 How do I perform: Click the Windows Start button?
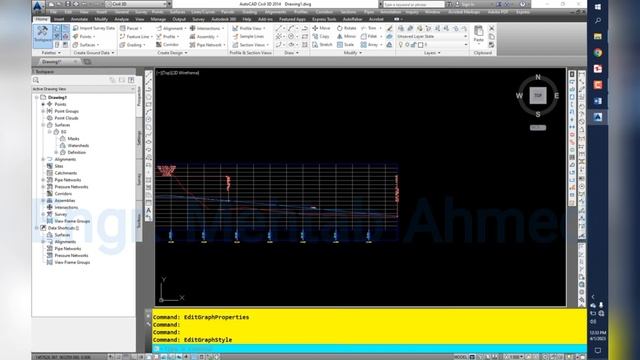tap(598, 7)
